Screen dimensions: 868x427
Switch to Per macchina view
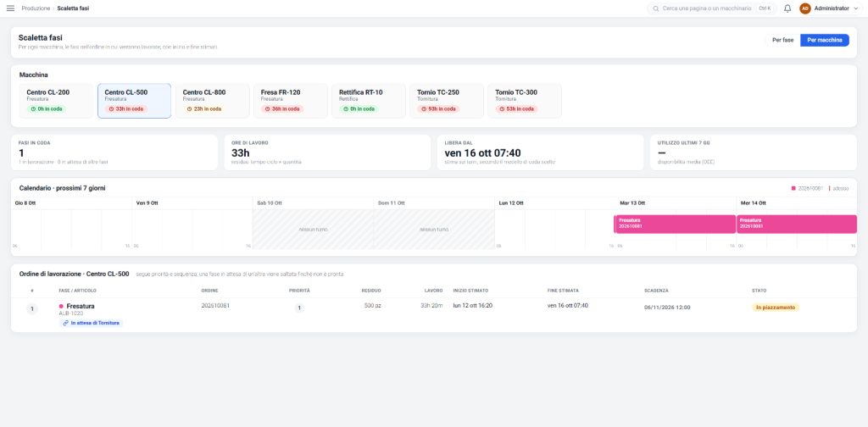pyautogui.click(x=825, y=40)
